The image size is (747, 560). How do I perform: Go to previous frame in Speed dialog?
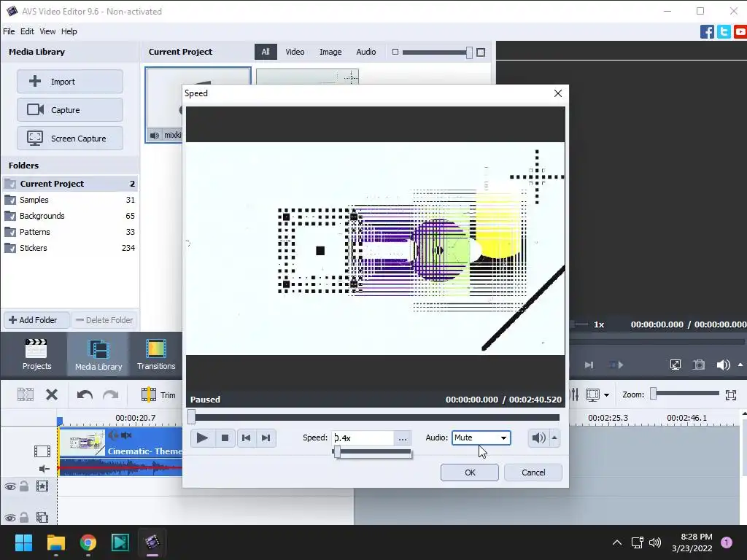246,437
